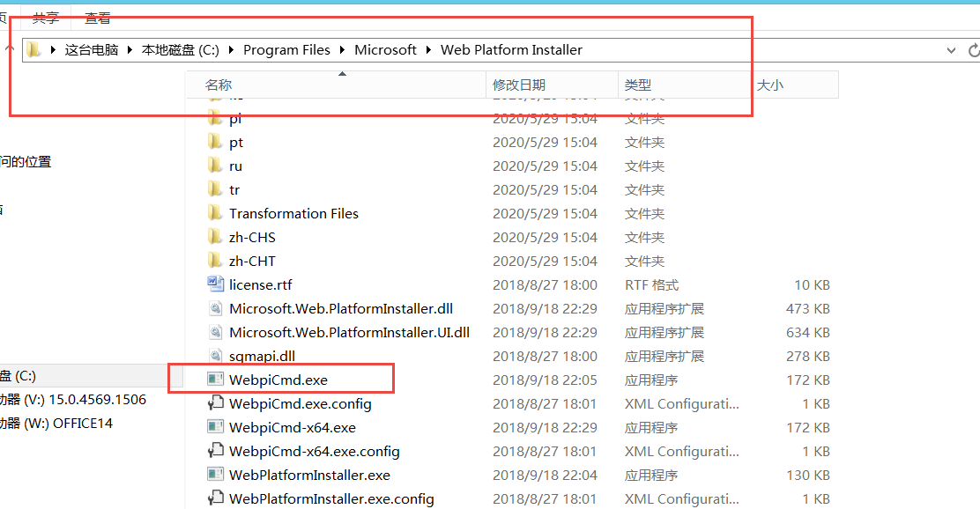Expand the arrow after 这台电脑 in breadcrumb

(x=130, y=50)
